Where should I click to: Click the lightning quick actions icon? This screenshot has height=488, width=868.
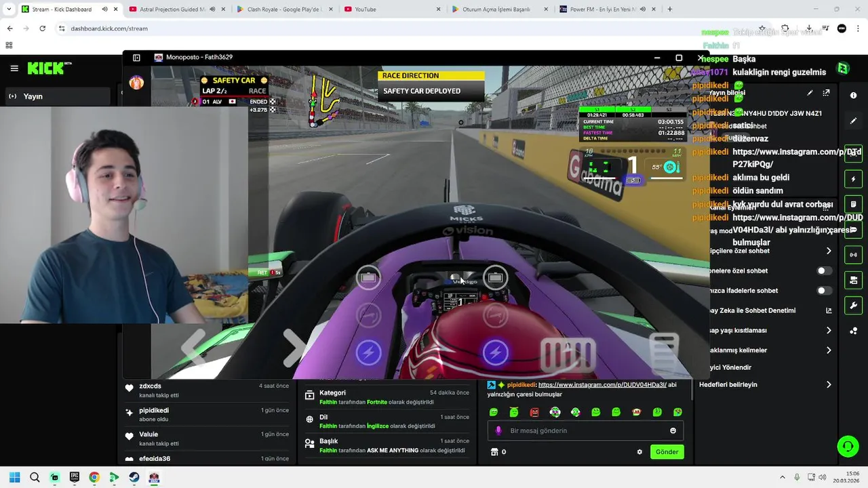[x=853, y=180]
